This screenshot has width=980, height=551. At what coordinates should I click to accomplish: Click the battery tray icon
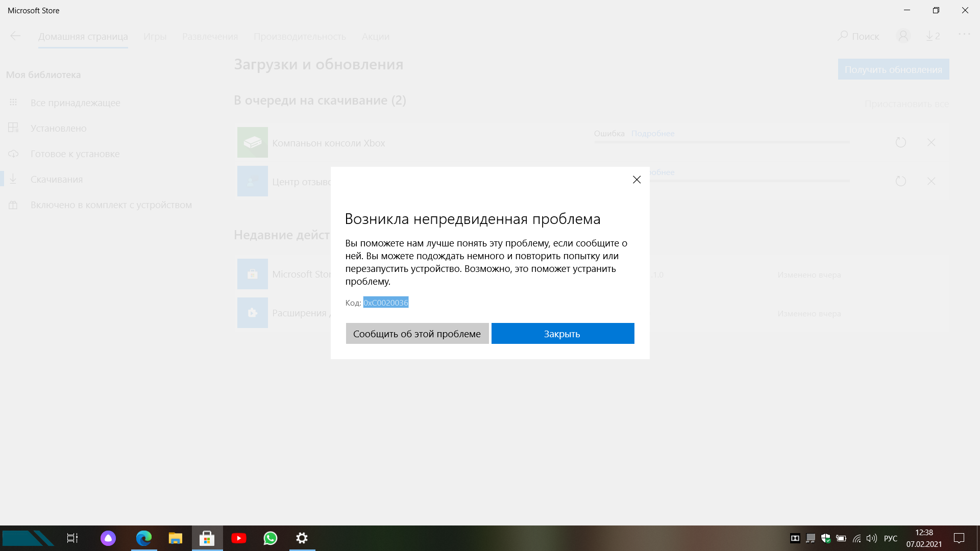pos(841,538)
